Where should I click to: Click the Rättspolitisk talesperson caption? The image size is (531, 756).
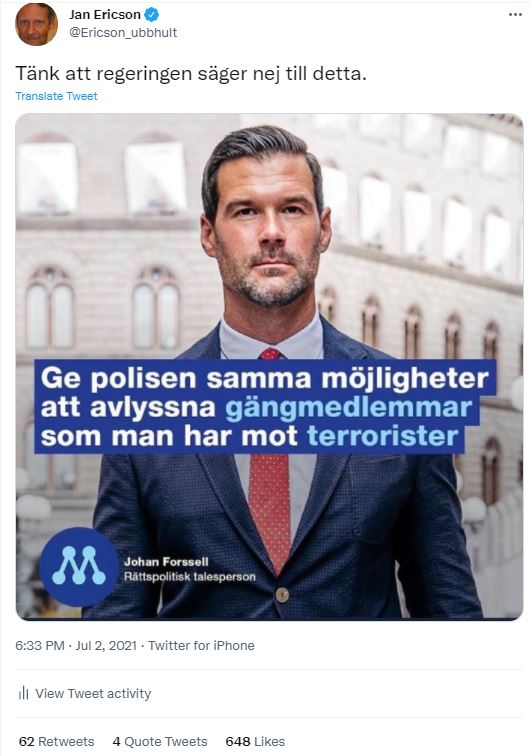[x=190, y=577]
